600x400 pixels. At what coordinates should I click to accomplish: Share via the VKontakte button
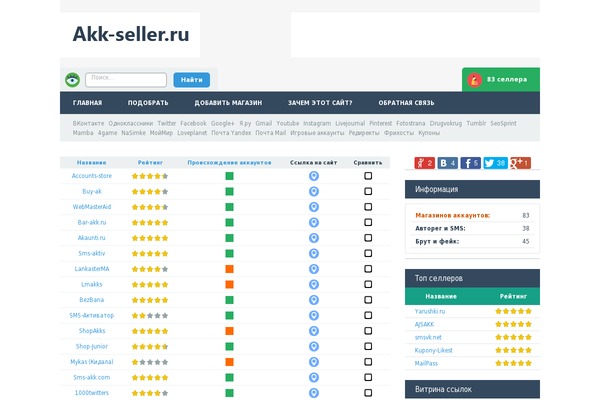click(447, 163)
